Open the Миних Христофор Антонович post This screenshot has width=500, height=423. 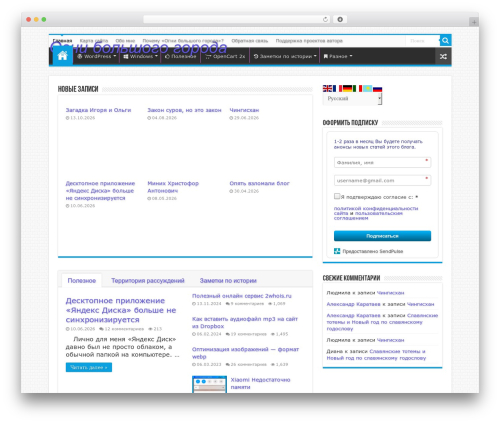pos(173,187)
